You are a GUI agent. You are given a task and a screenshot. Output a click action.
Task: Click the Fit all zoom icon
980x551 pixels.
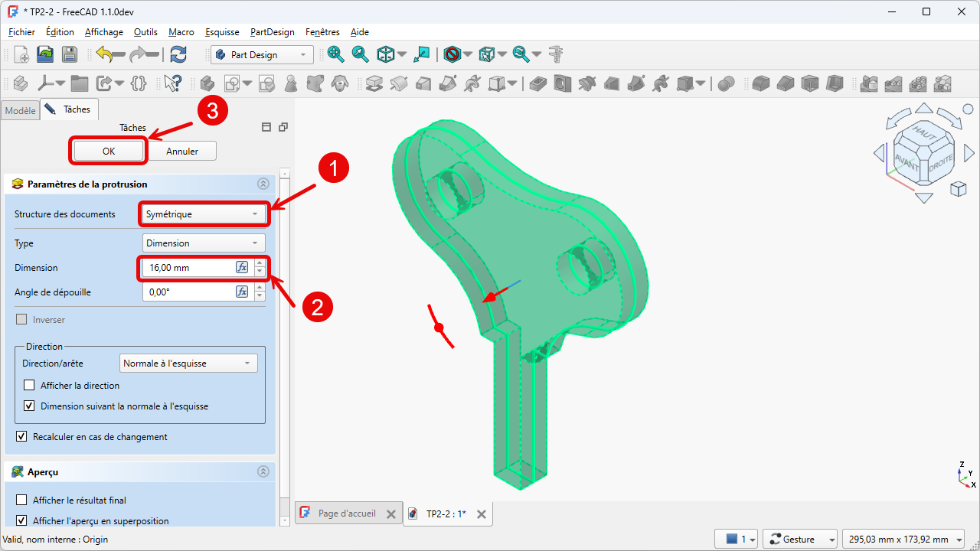click(335, 54)
